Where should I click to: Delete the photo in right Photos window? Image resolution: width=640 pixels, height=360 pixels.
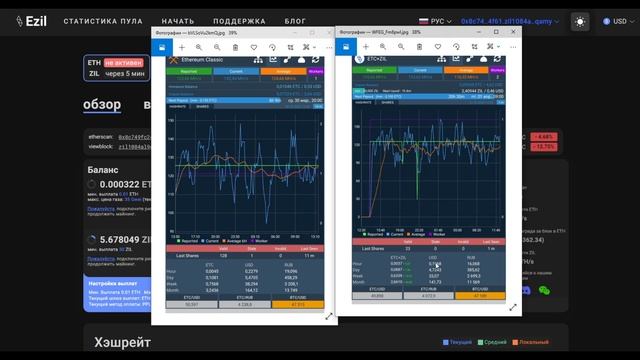pos(419,47)
